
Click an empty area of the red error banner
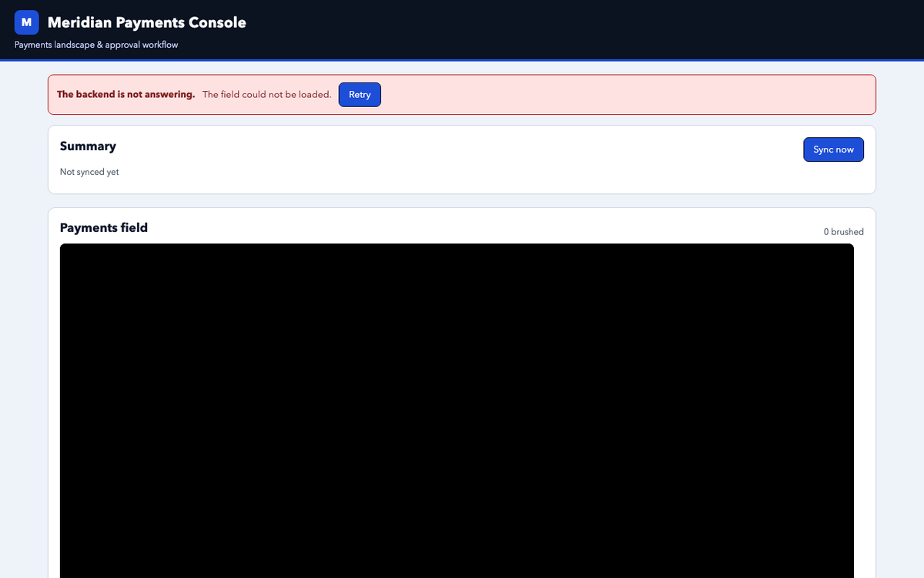[x=616, y=95]
